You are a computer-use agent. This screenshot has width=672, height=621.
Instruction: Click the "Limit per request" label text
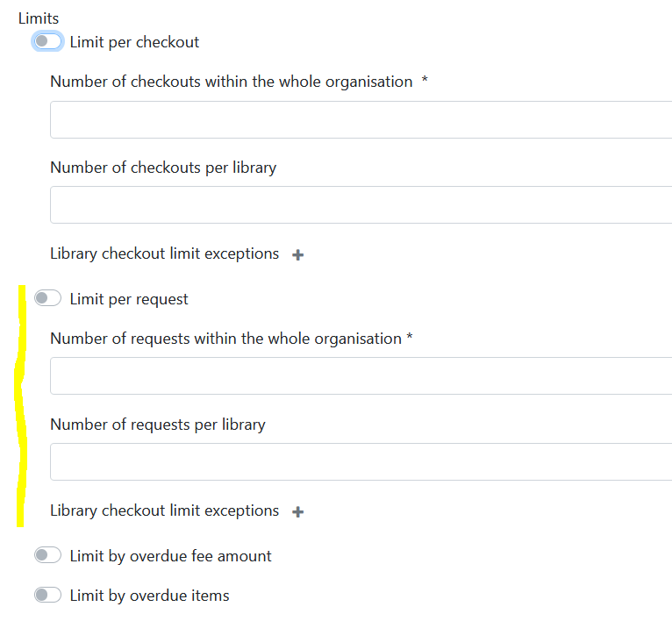[129, 299]
